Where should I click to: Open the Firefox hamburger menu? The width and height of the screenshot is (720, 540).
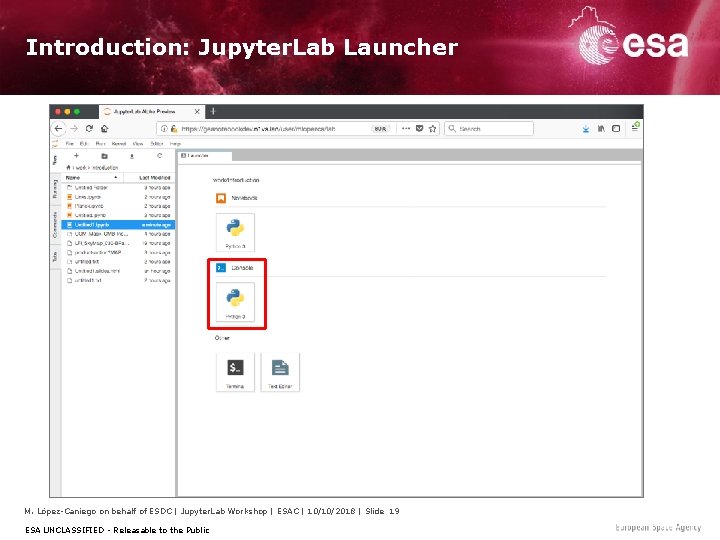pyautogui.click(x=635, y=127)
